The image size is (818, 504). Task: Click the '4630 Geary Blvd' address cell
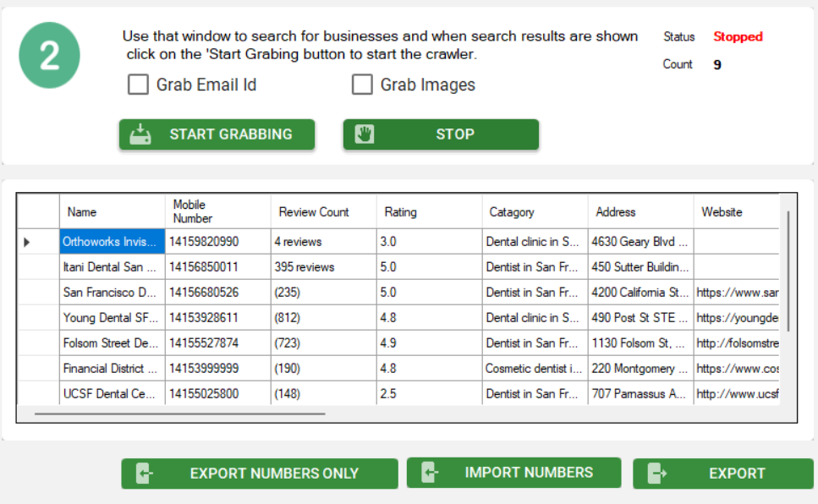click(x=641, y=242)
